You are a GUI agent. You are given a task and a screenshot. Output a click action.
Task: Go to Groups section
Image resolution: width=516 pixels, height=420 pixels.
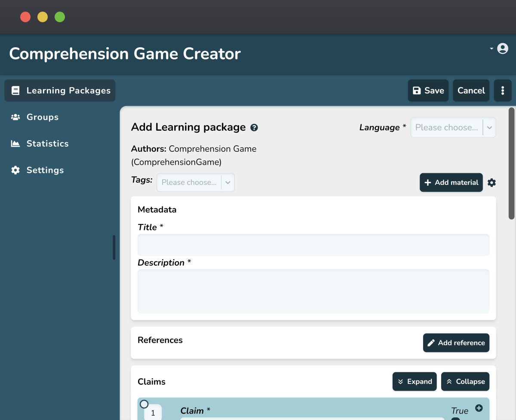coord(60,117)
